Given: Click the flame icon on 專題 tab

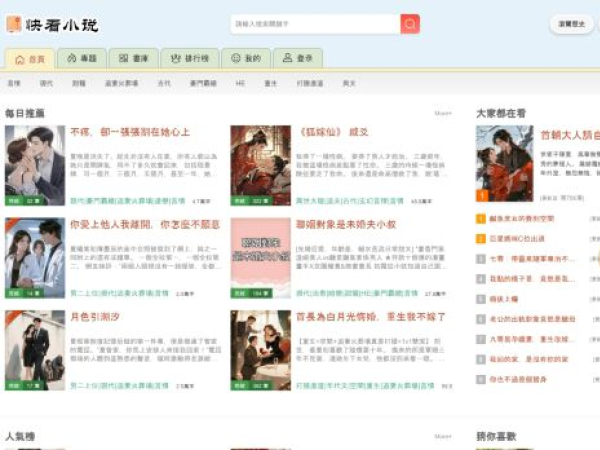Looking at the screenshot, I should pos(72,58).
